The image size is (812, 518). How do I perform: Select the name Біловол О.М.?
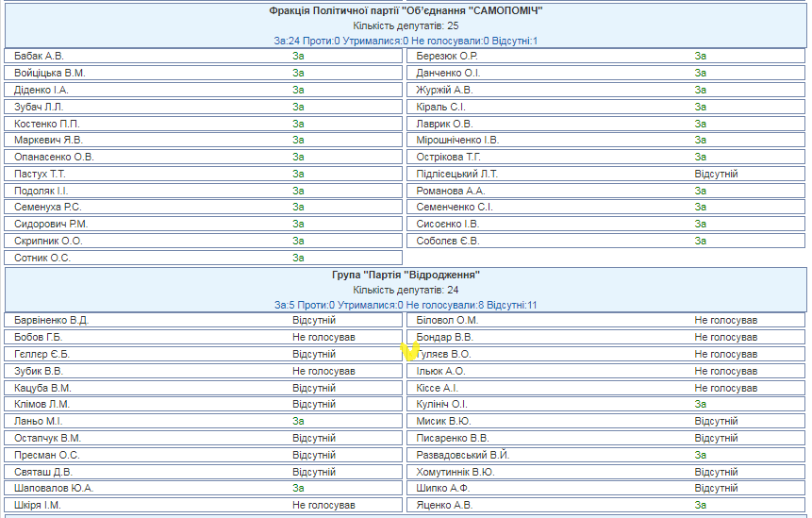(447, 320)
